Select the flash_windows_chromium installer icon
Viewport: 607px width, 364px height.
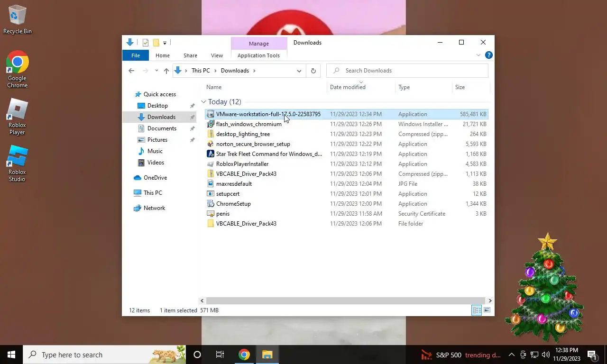(211, 124)
